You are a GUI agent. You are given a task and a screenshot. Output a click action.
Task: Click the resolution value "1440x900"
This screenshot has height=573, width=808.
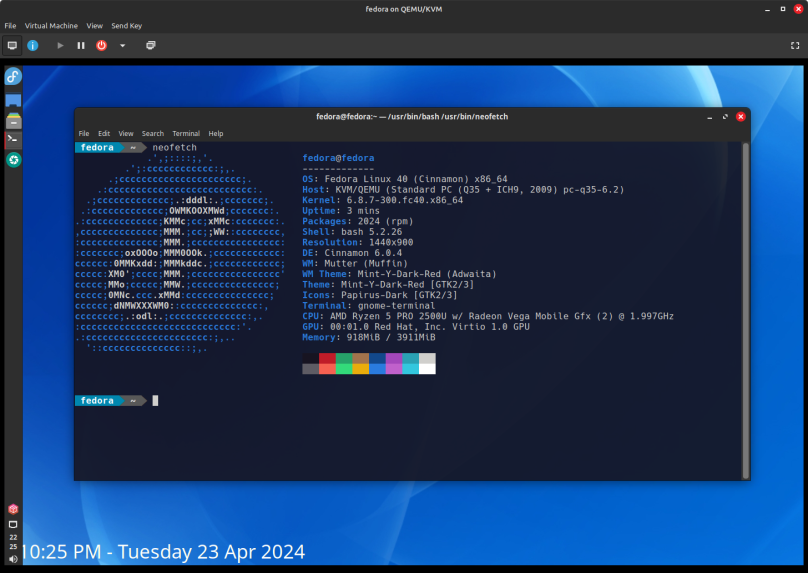coord(391,242)
